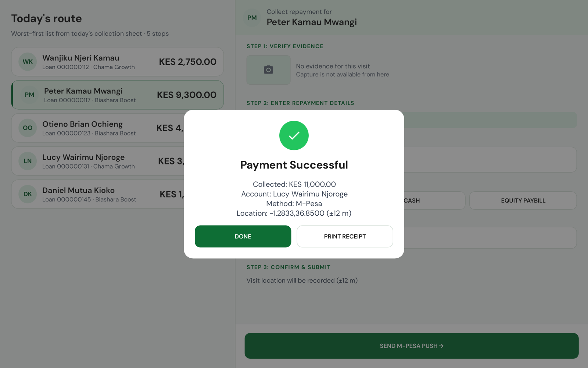Click 'STEP 2: ENTER REPAYMENT DETAILS' label
588x368 pixels.
click(x=300, y=103)
